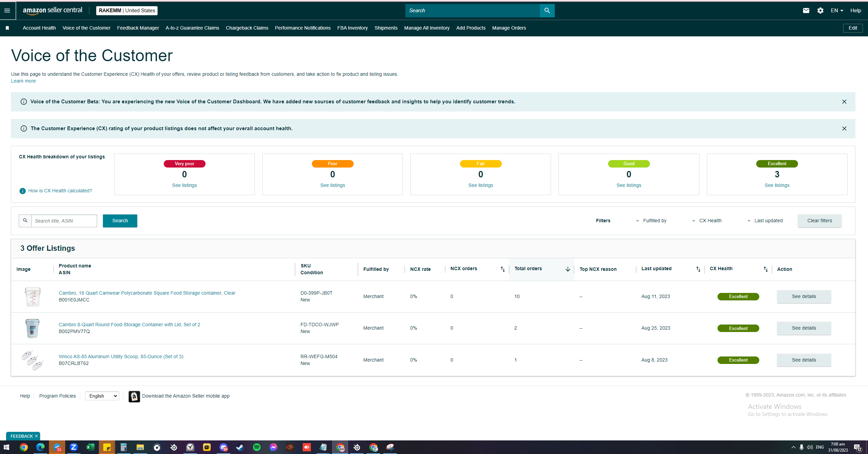This screenshot has width=868, height=454.
Task: Open Shipments in navigation bar
Action: [386, 28]
